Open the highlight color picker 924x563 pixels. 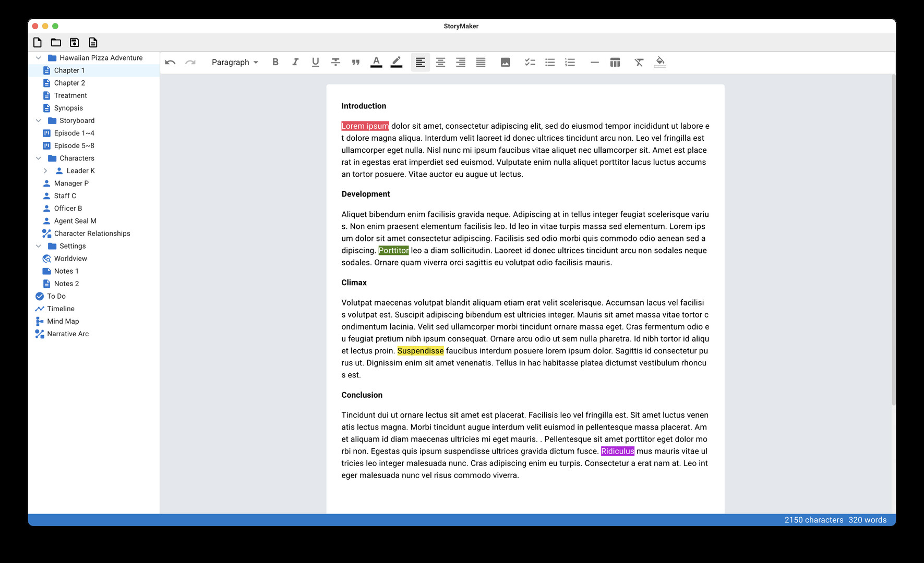click(x=397, y=62)
